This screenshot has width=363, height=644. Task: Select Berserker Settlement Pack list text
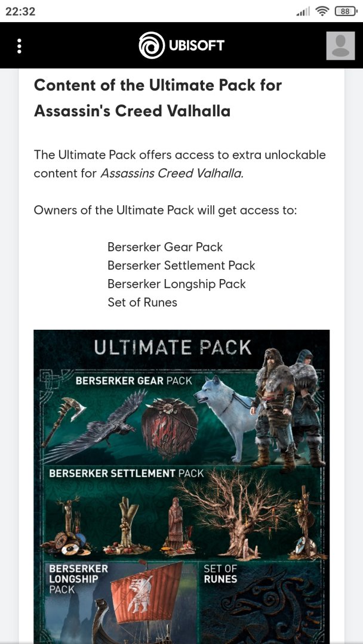click(181, 265)
